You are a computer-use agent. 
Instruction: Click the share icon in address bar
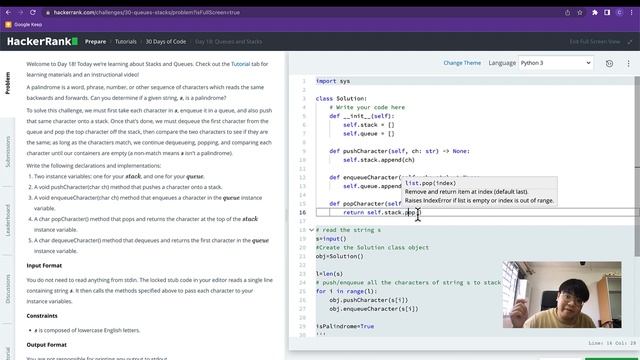567,13
